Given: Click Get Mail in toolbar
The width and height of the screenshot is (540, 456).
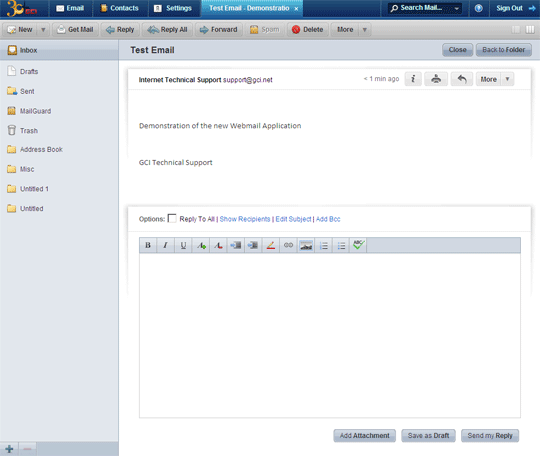Looking at the screenshot, I should point(75,30).
